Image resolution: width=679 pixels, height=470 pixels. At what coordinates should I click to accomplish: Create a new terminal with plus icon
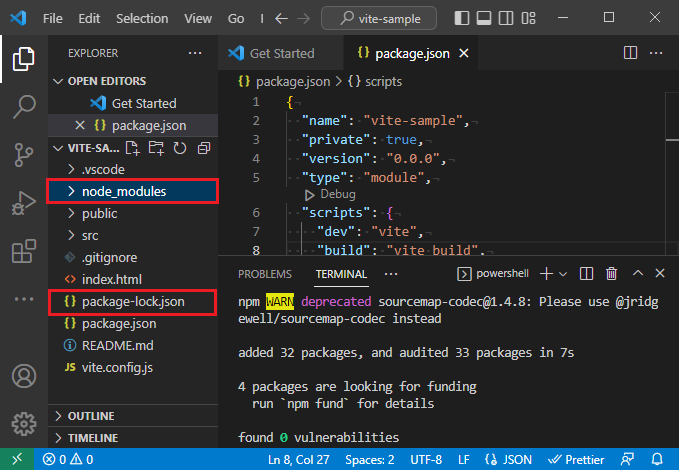point(546,273)
